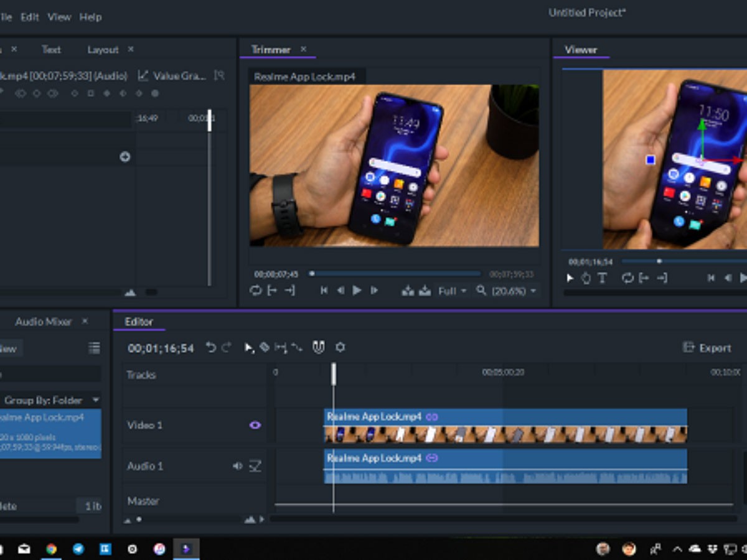Toggle link icon on video clip Realme App Lock.mp4

pos(432,417)
